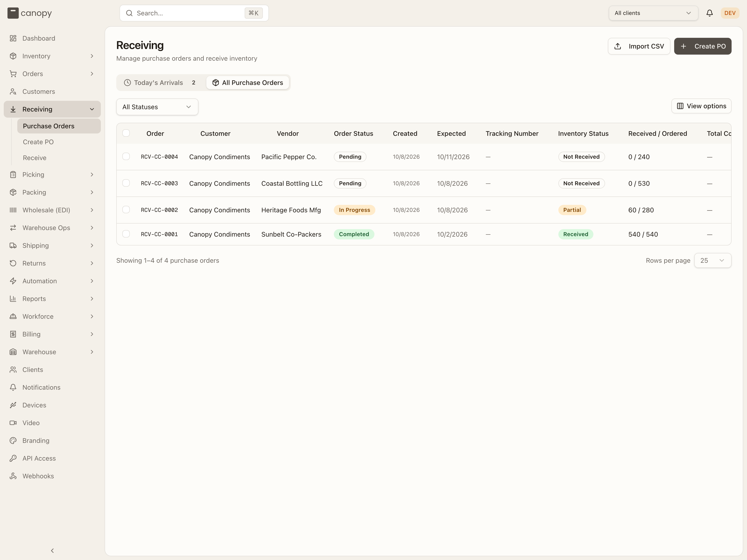Open the Rows per page dropdown
747x560 pixels.
[x=712, y=261]
